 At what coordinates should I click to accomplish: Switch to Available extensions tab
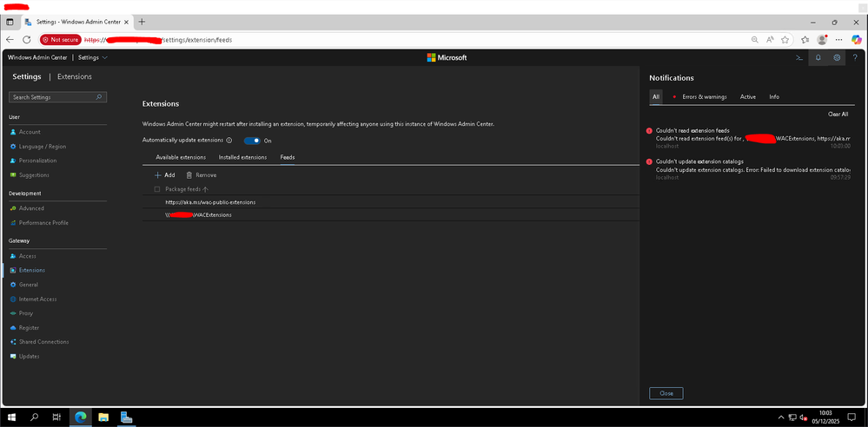pos(181,158)
